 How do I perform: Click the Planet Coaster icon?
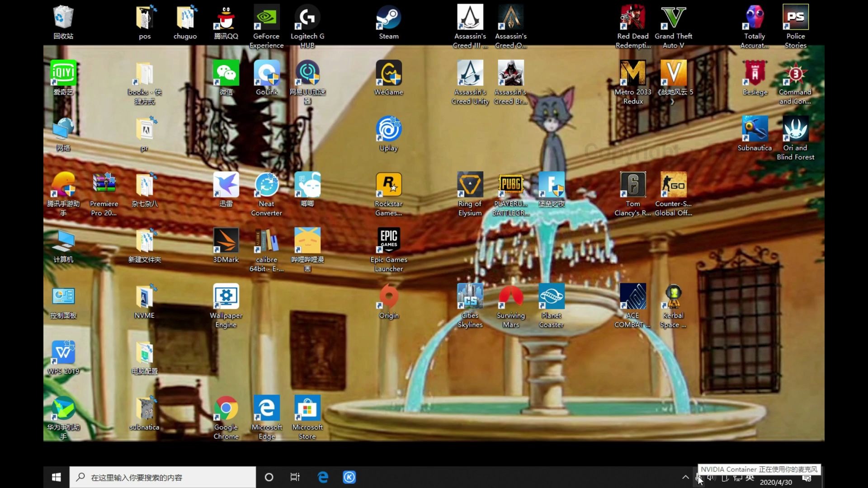click(552, 306)
